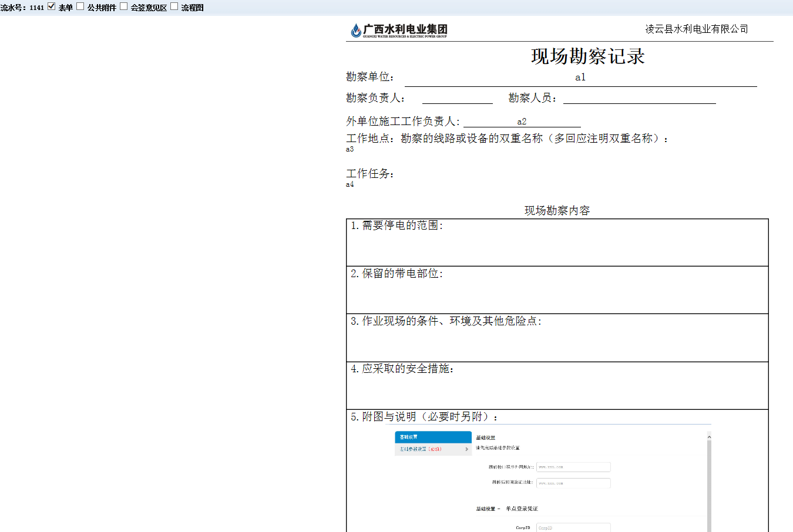The height and width of the screenshot is (532, 793).
Task: Select the 外单位施工工作负责人 field with a2
Action: pos(522,122)
